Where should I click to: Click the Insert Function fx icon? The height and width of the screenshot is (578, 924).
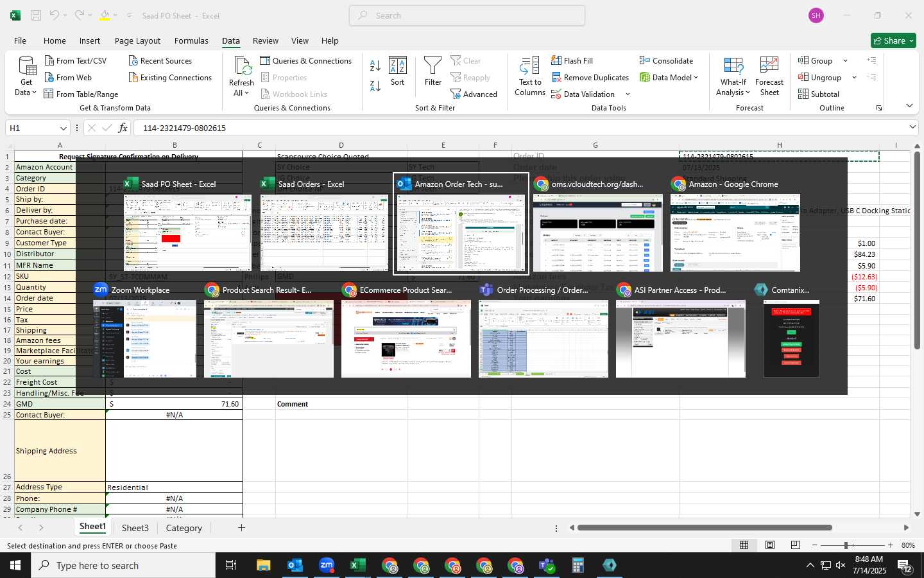(x=123, y=128)
